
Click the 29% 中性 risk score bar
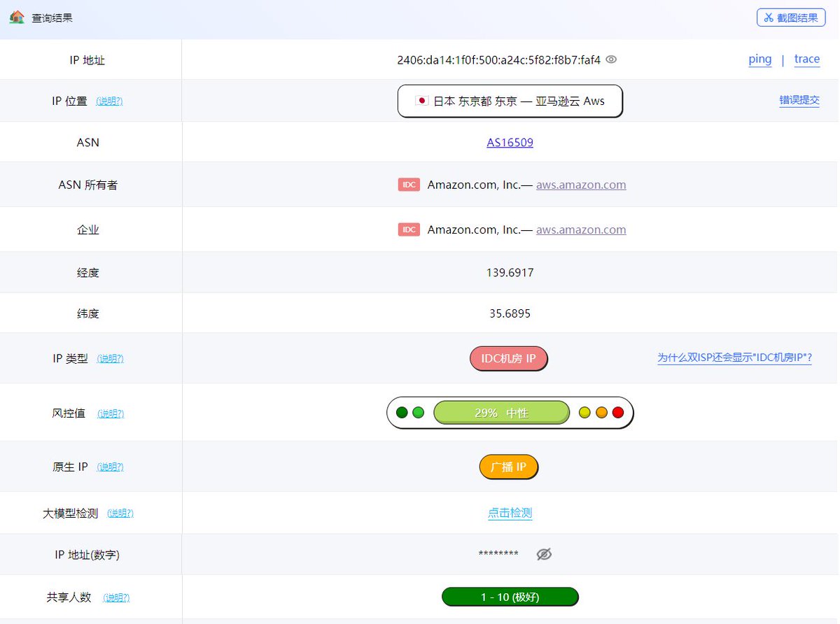[x=501, y=413]
